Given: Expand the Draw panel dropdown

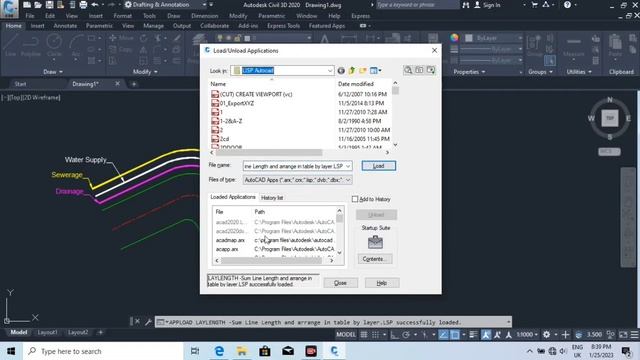Looking at the screenshot, I should coord(53,72).
